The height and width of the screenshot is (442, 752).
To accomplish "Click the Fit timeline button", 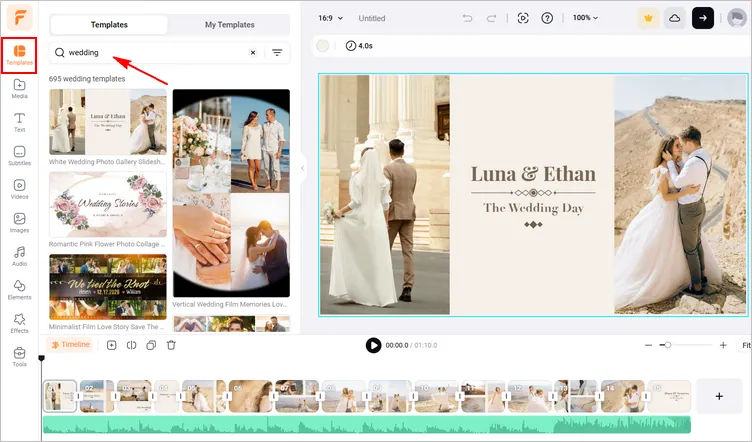I will point(745,345).
